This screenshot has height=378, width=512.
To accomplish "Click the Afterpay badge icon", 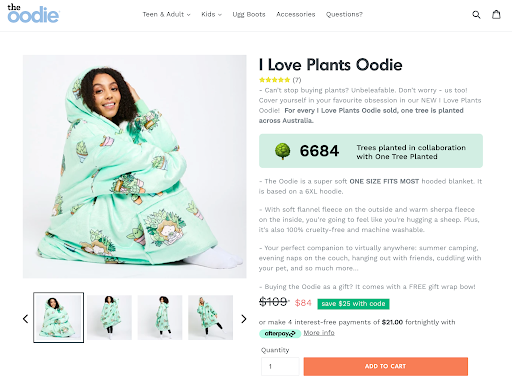I will (x=280, y=333).
